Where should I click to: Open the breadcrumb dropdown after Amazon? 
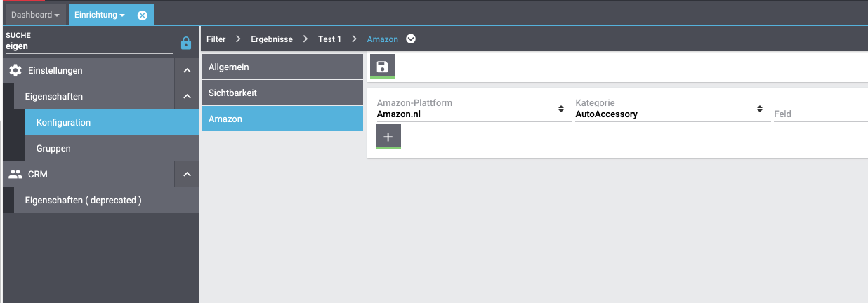tap(411, 39)
